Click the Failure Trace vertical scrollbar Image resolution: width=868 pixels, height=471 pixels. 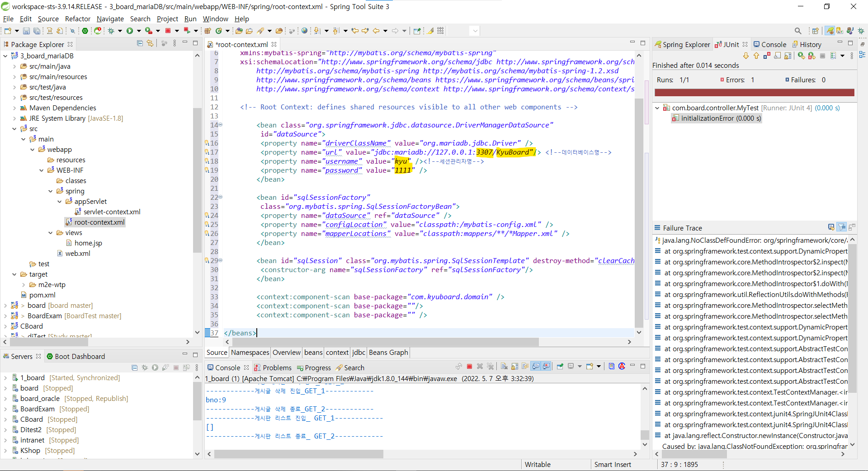[852, 319]
